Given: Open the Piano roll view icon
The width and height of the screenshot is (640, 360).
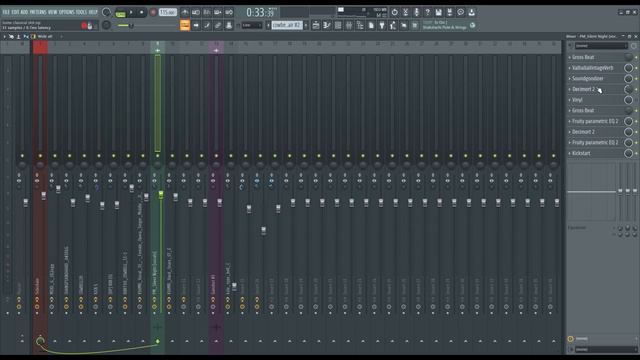Looking at the screenshot, I should pyautogui.click(x=327, y=26).
